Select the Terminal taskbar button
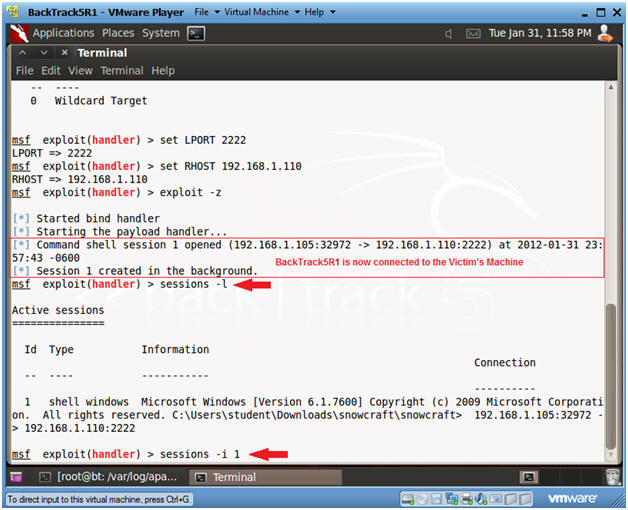 (x=265, y=477)
